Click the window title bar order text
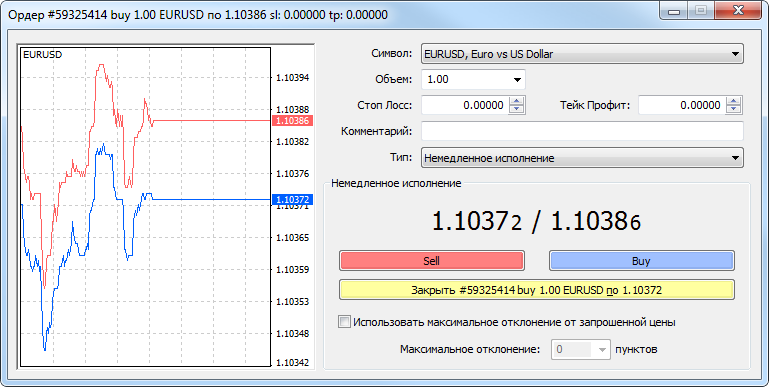This screenshot has width=769, height=387. point(198,15)
